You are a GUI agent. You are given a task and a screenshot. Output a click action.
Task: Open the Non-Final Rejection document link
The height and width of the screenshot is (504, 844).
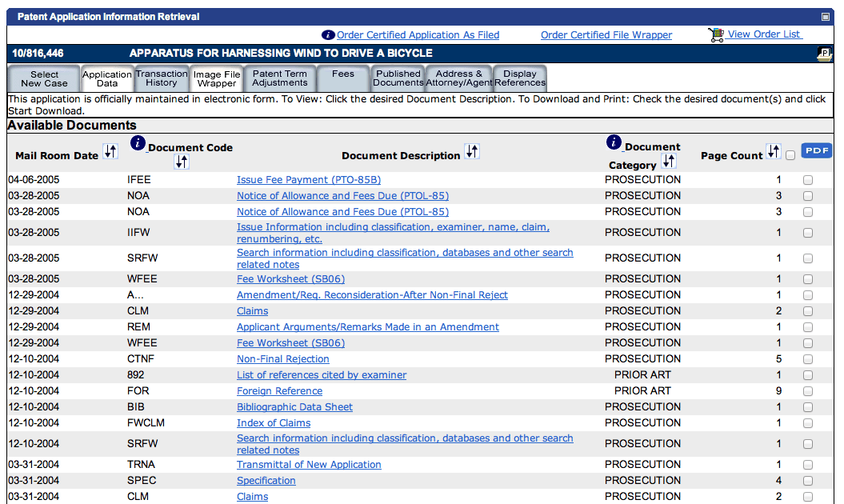coord(282,359)
